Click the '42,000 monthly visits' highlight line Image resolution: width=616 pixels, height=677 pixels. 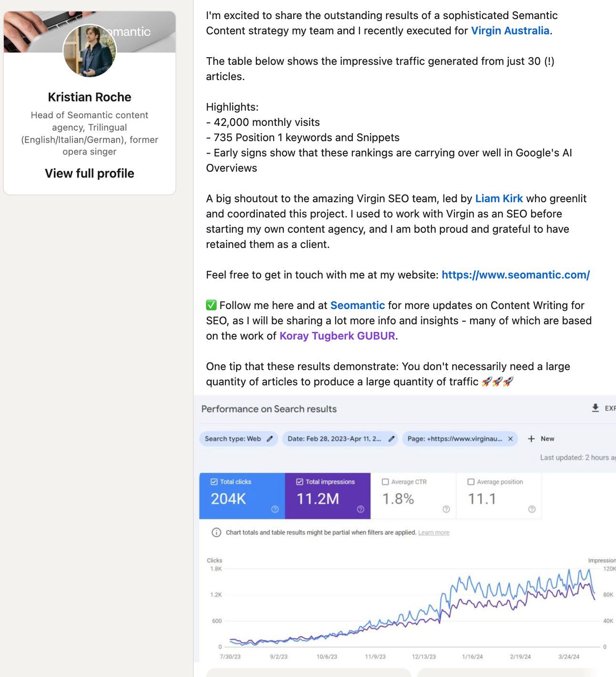point(263,122)
